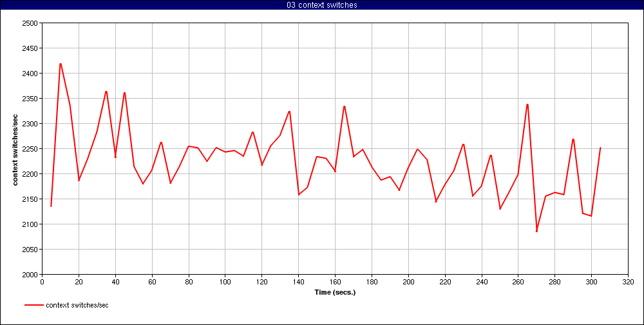Screen dimensions: 644x325
Task: Click the 260 x-axis tick label
Action: point(518,282)
